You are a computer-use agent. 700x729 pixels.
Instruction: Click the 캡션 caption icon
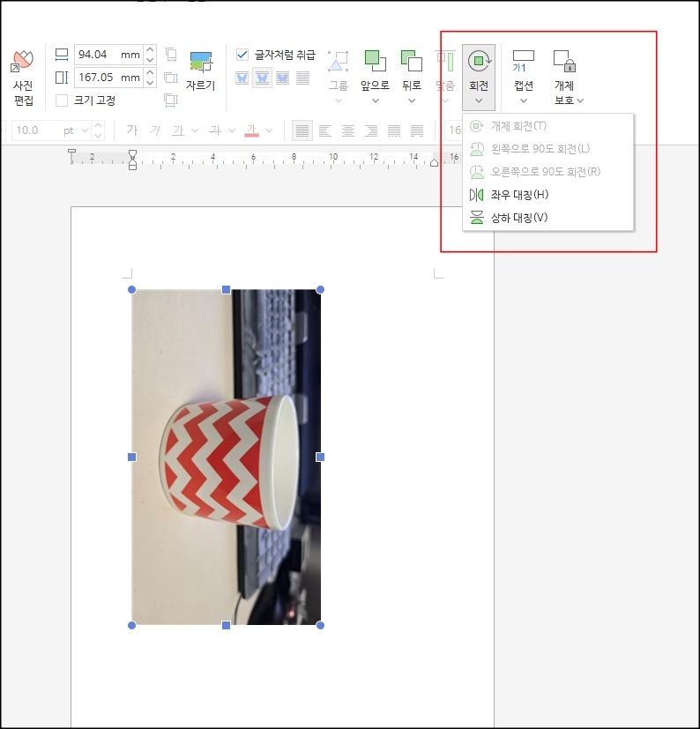[524, 62]
